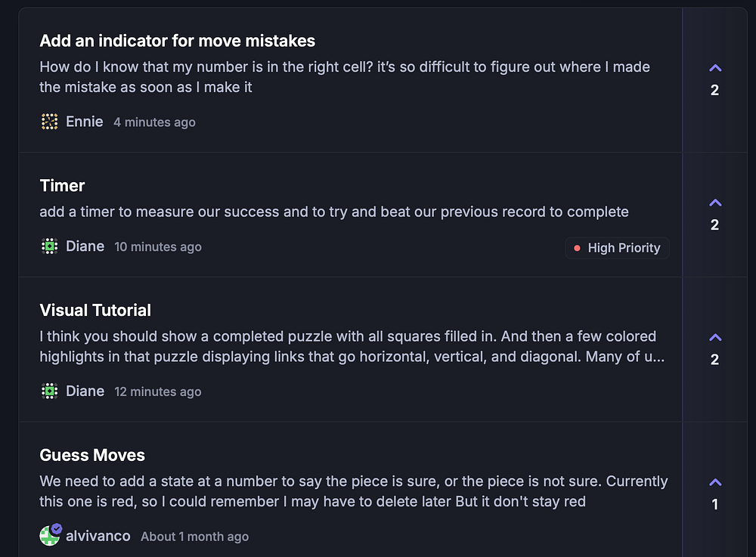Click alvivanco's verified avatar
The height and width of the screenshot is (557, 756).
coord(50,535)
